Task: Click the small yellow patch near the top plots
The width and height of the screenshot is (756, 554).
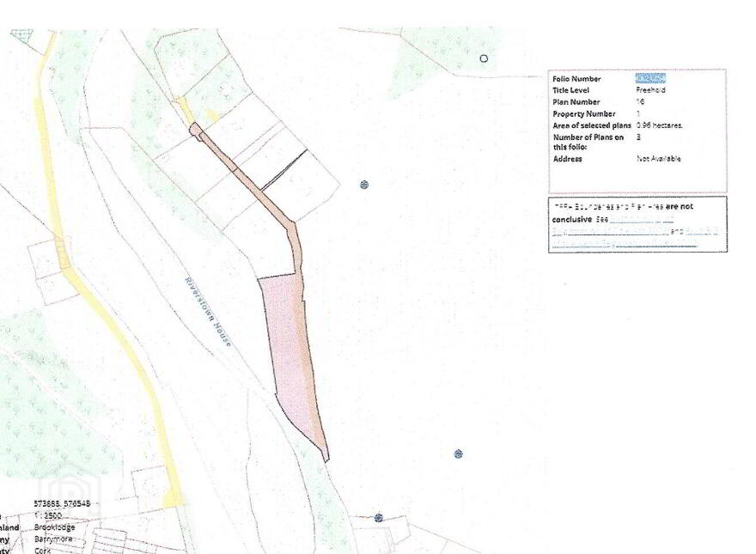Action: (211, 115)
